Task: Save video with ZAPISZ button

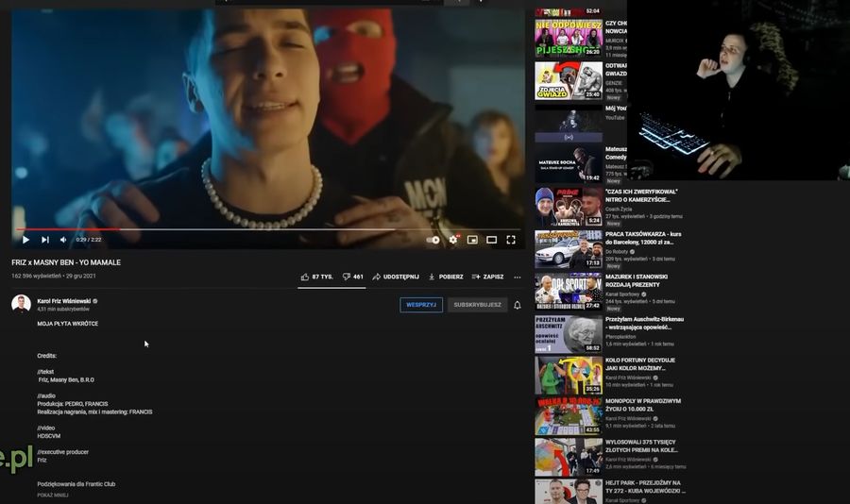Action: coord(488,277)
